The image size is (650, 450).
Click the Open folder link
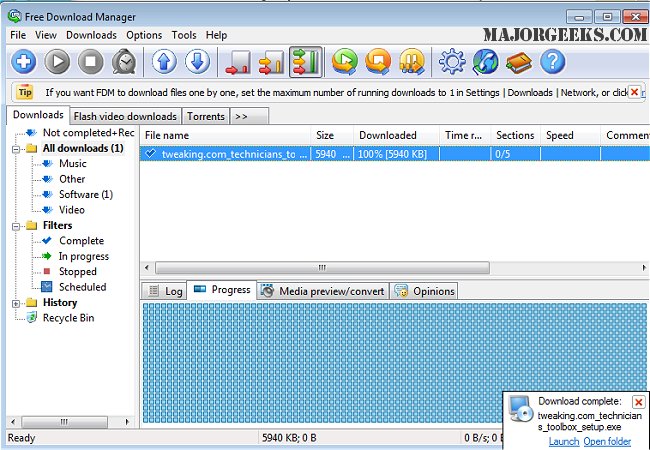click(x=607, y=441)
